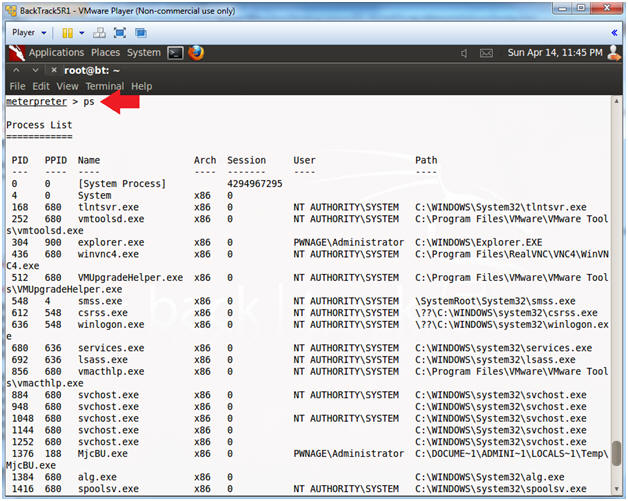Image resolution: width=628 pixels, height=501 pixels.
Task: Click the vmtoolsd.exe process name
Action: click(x=111, y=219)
